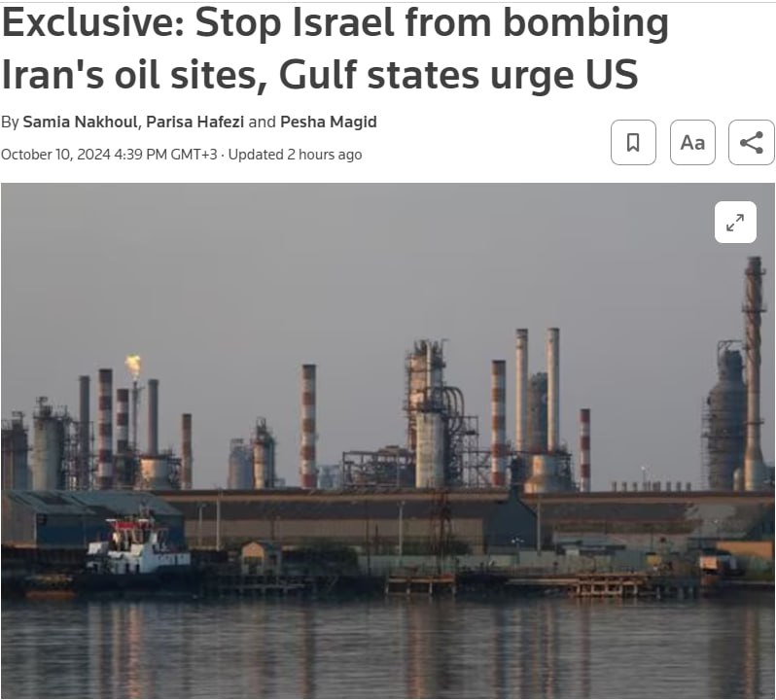776x700 pixels.
Task: Click the "Iran's oil sites, Gulf states urge US" line
Action: (320, 74)
